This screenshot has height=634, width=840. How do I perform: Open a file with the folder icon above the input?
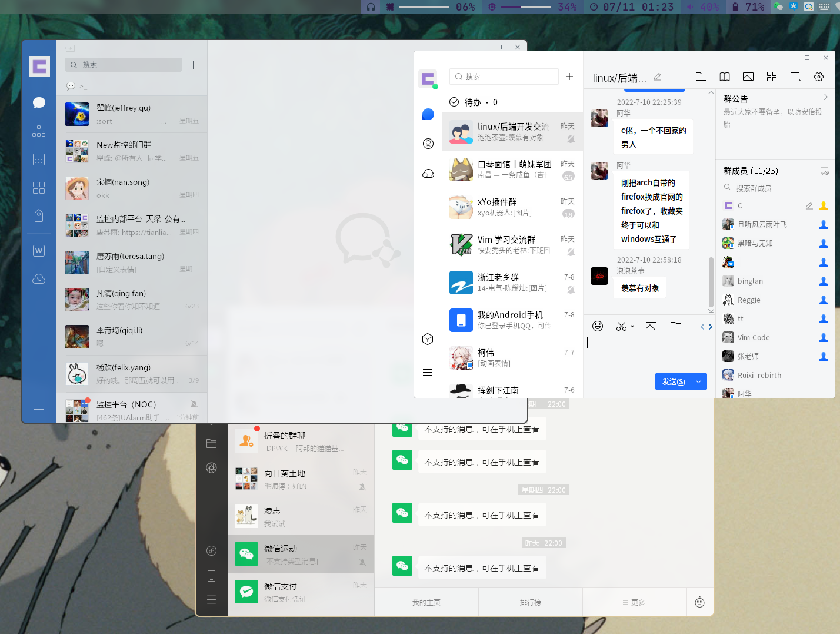tap(675, 326)
